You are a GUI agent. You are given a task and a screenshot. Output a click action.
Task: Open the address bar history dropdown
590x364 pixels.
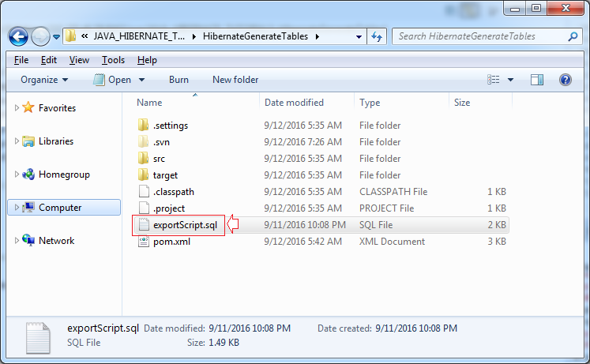tap(359, 37)
